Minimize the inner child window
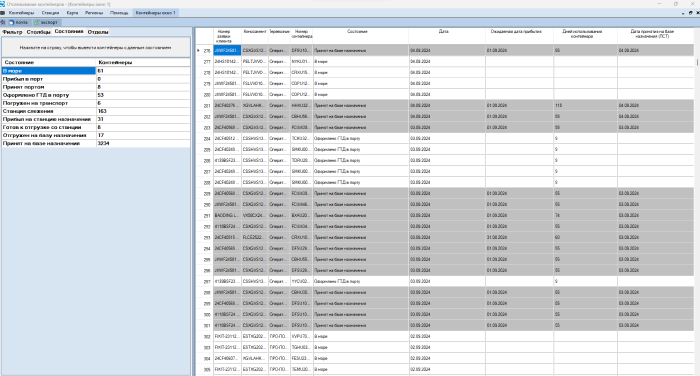 [x=683, y=13]
